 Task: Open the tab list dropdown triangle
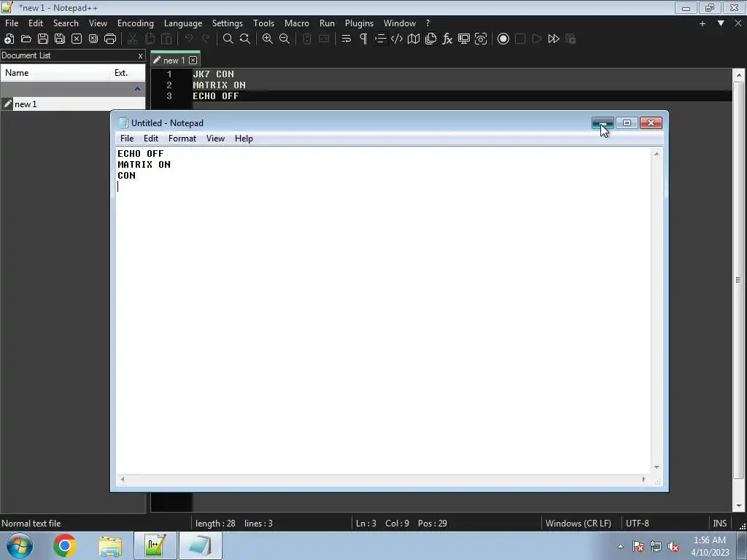tap(721, 23)
